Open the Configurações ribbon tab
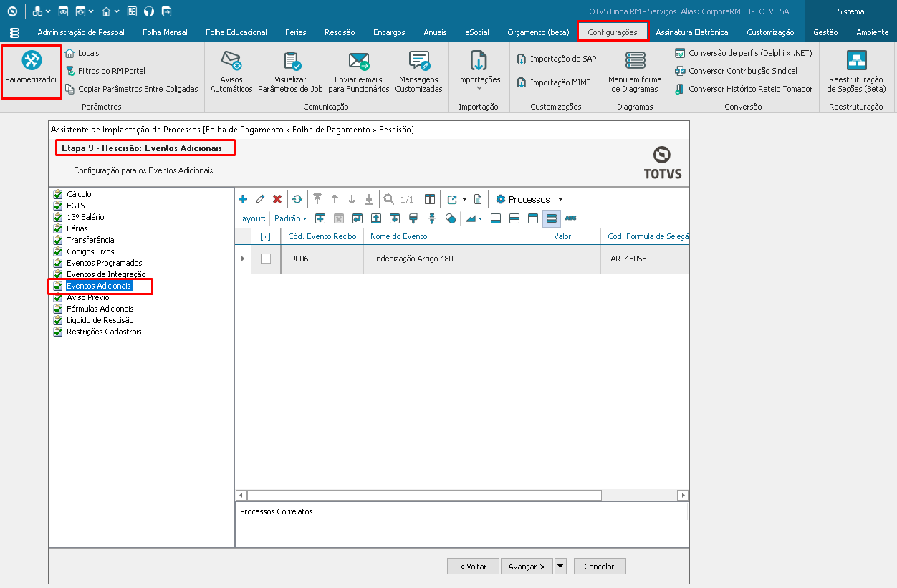 [x=613, y=32]
